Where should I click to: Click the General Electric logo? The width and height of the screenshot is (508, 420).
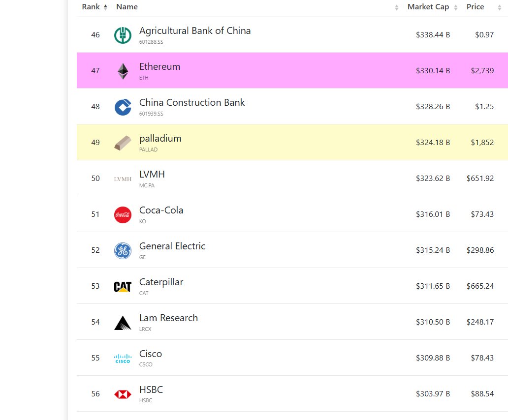123,250
